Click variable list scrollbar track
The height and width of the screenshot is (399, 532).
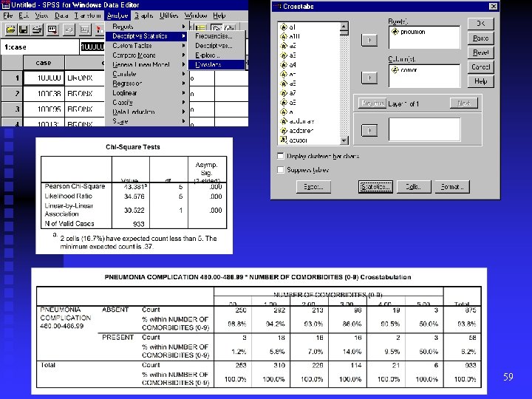click(x=344, y=86)
